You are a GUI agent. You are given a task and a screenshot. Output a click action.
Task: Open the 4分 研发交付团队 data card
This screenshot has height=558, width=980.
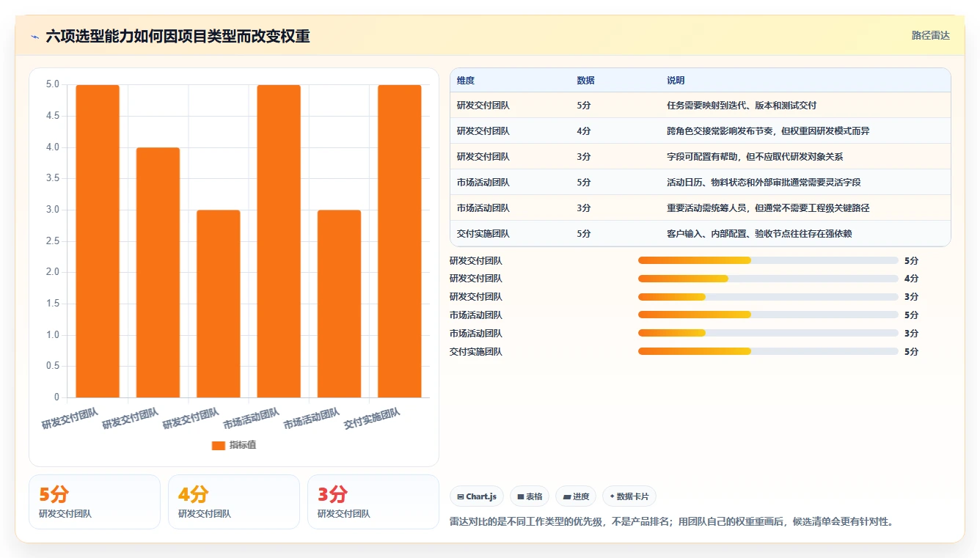234,502
